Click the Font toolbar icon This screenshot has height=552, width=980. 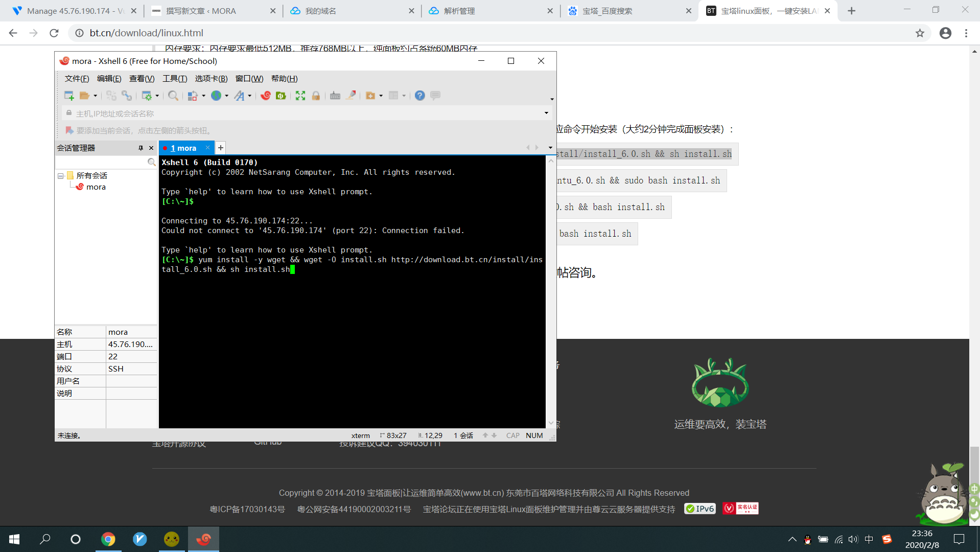[x=239, y=96]
